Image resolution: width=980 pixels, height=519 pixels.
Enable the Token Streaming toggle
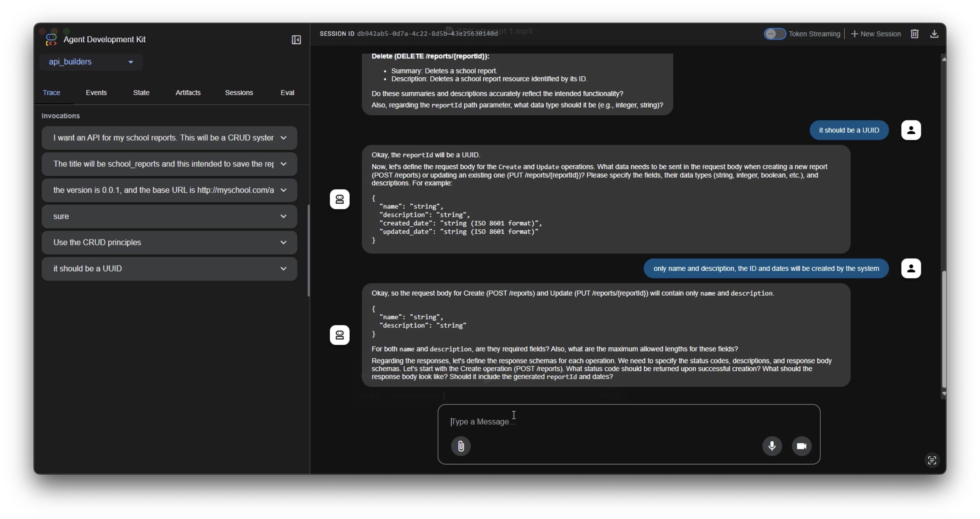point(775,34)
